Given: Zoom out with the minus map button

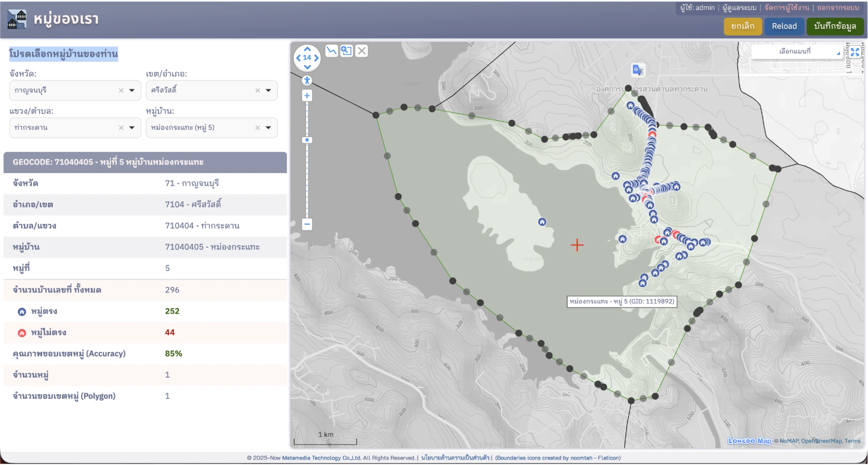Looking at the screenshot, I should (307, 224).
